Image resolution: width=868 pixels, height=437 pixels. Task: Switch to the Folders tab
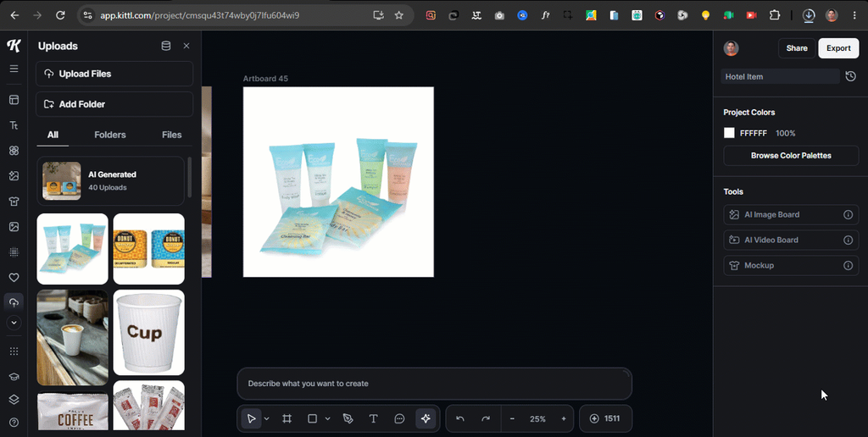coord(110,135)
